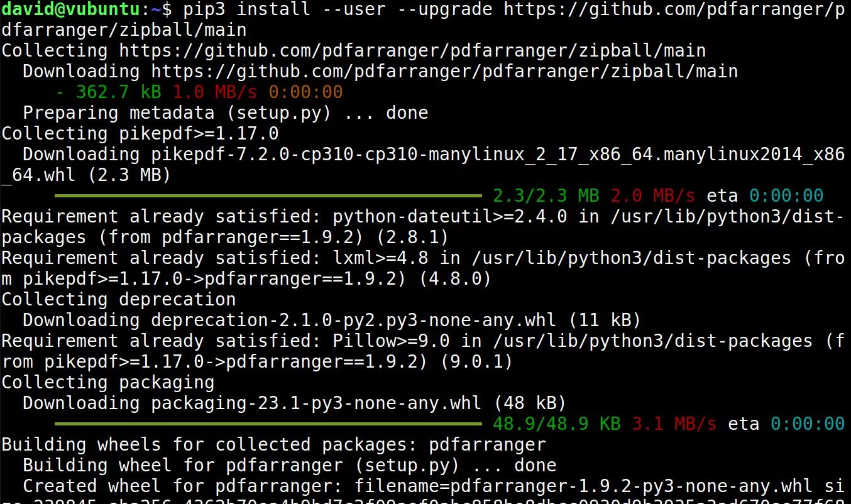Click the Collecting deprecation line
This screenshot has height=504, width=851.
(119, 299)
